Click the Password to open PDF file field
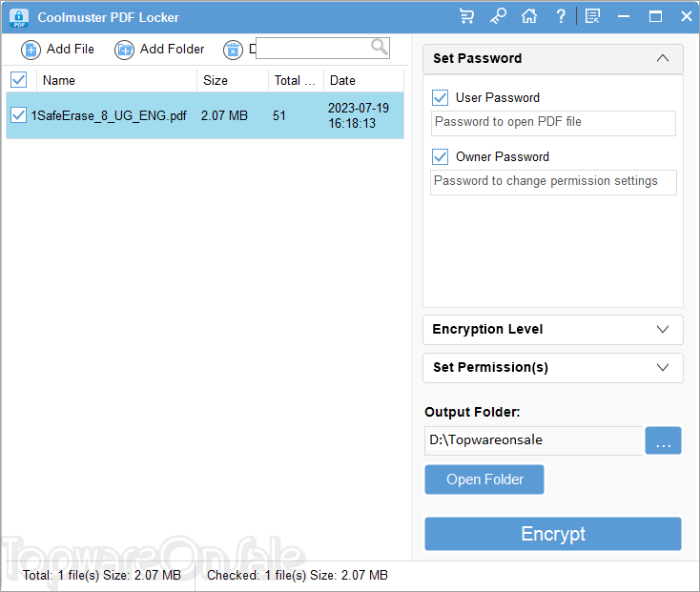The height and width of the screenshot is (592, 700). click(x=553, y=123)
